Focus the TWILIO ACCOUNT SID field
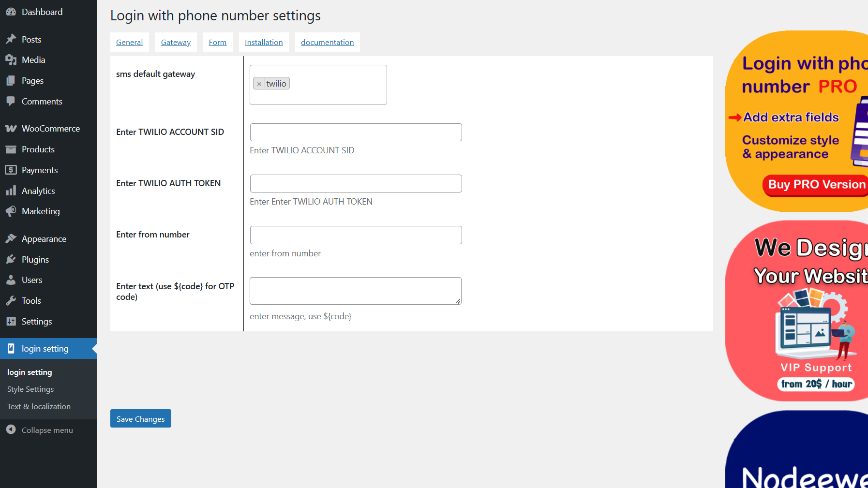The image size is (868, 488). (356, 132)
